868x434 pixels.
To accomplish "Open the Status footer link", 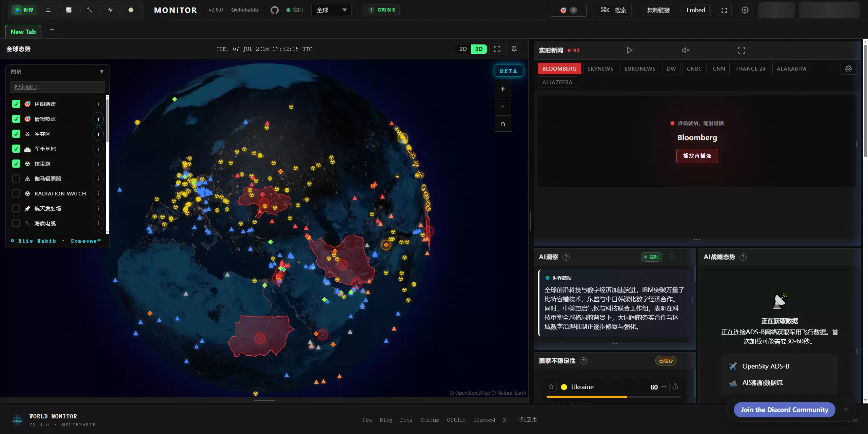I will [x=430, y=420].
